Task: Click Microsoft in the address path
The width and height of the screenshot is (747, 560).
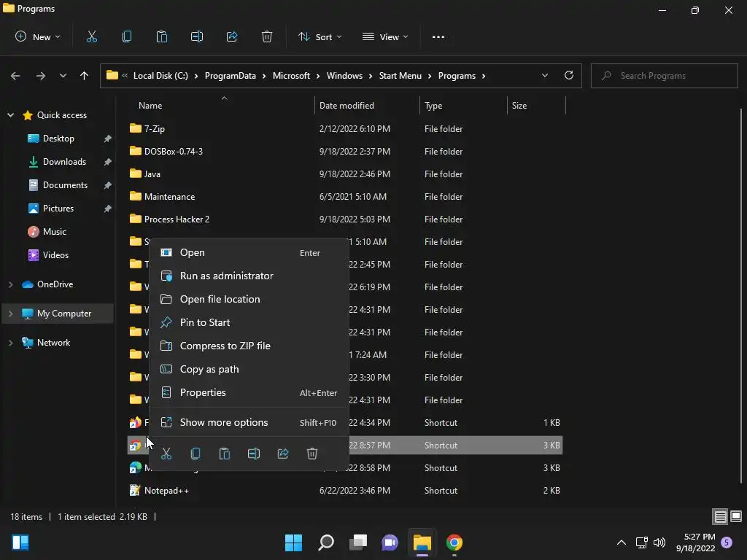Action: tap(291, 76)
